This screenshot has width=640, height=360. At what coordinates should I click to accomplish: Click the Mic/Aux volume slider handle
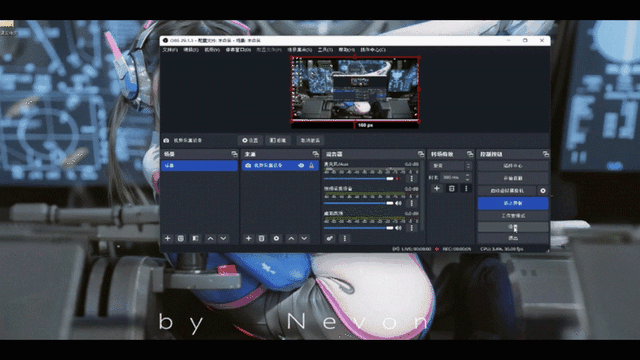390,178
